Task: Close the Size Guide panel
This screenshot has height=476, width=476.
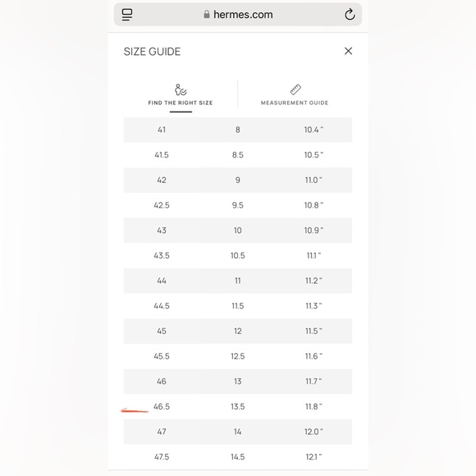Action: coord(348,51)
